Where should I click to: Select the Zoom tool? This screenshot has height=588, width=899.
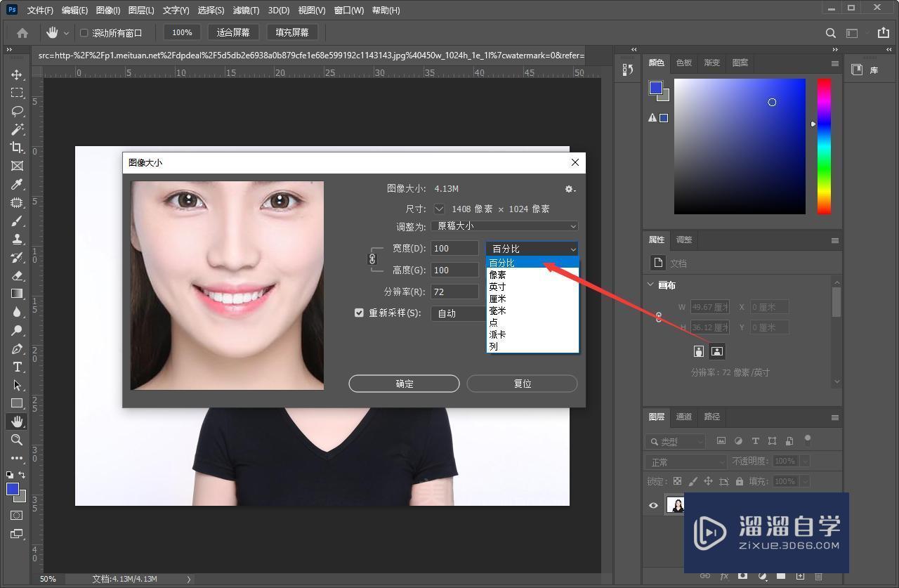tap(17, 440)
